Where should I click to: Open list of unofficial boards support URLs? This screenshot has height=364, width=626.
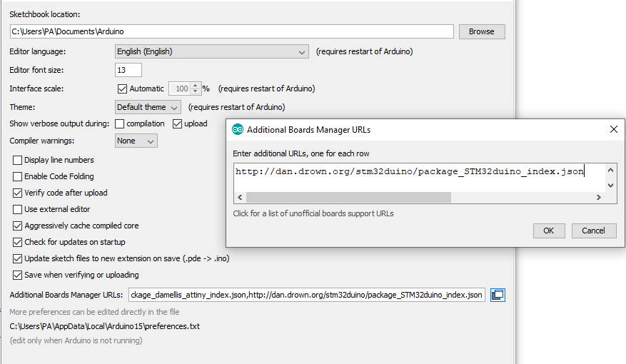[x=313, y=213]
